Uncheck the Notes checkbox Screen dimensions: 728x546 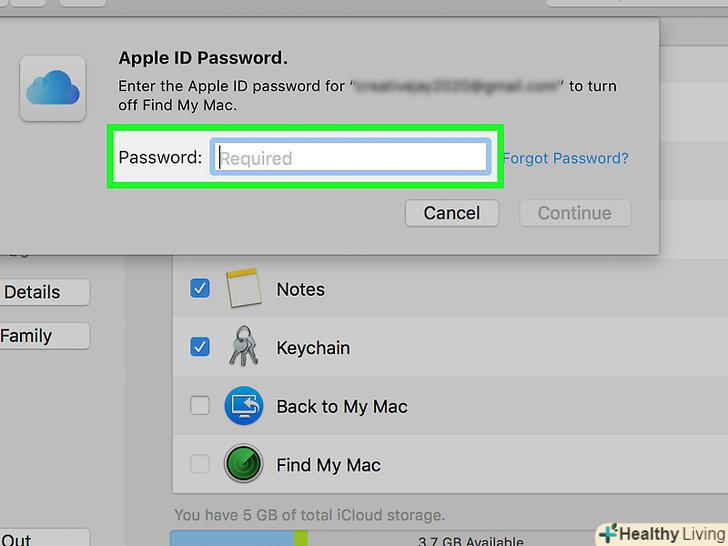click(200, 289)
